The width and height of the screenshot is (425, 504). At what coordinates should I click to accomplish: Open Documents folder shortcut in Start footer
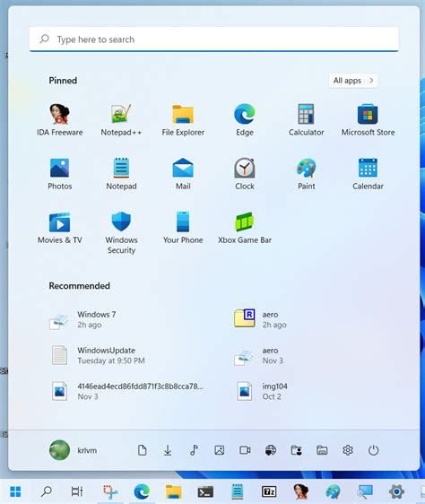(x=142, y=450)
